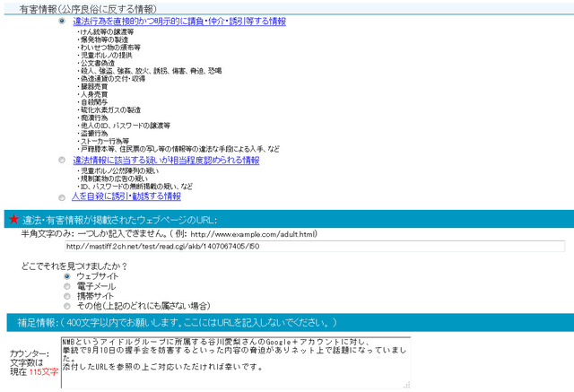Viewport: 574px width, 392px height.
Task: Click into the 補足情報 text area
Action: tap(236, 362)
